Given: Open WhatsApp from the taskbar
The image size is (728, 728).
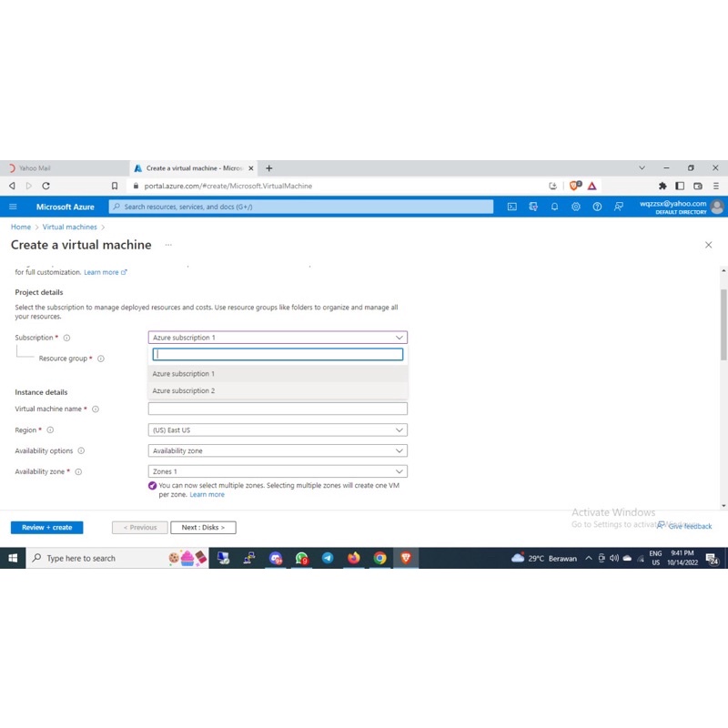Looking at the screenshot, I should (x=302, y=558).
